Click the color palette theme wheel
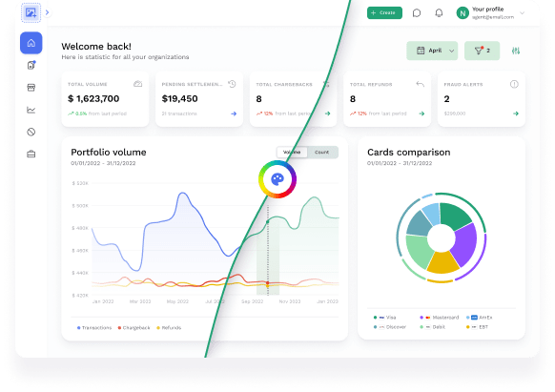The width and height of the screenshot is (555, 392). tap(277, 179)
